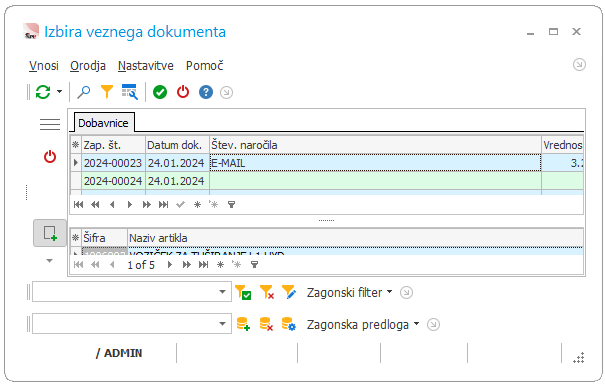Sort by Datum dok. column header

(x=177, y=145)
